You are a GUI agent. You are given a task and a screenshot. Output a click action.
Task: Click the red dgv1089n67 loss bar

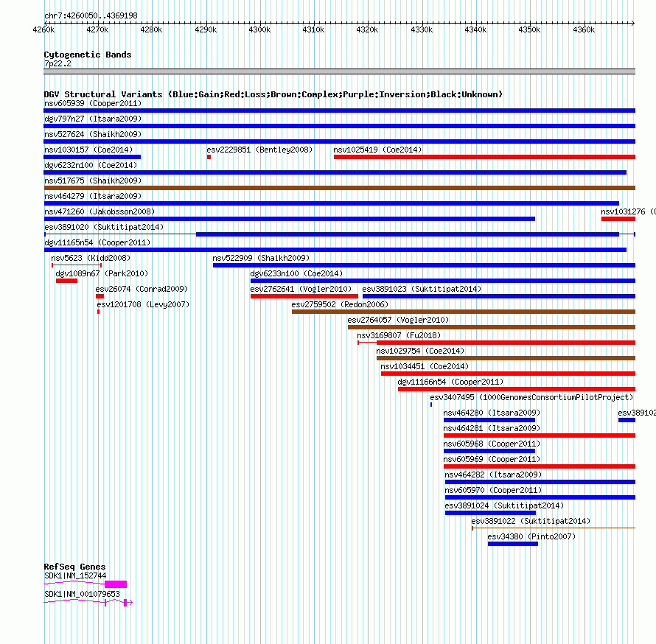point(66,281)
